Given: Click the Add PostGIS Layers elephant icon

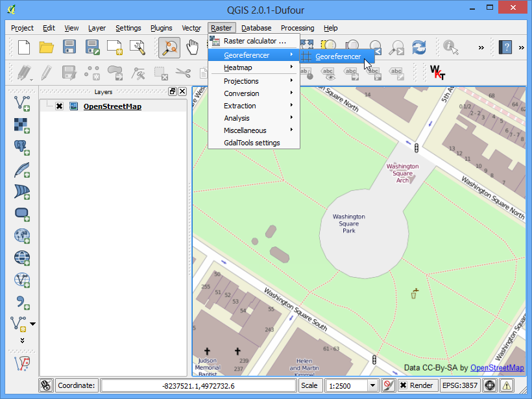Looking at the screenshot, I should pos(21,147).
